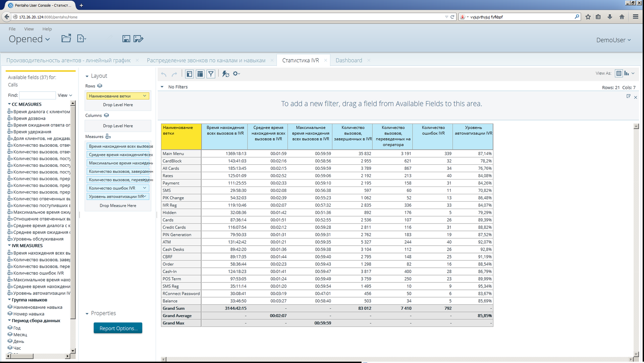Screen dimensions: 644x363
Task: Switch to table view icon
Action: point(619,73)
